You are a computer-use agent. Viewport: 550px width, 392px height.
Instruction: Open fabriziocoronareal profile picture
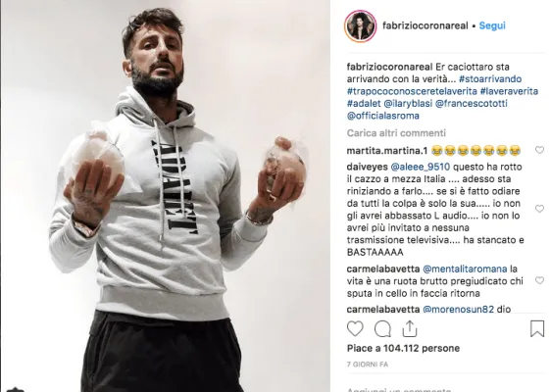360,25
